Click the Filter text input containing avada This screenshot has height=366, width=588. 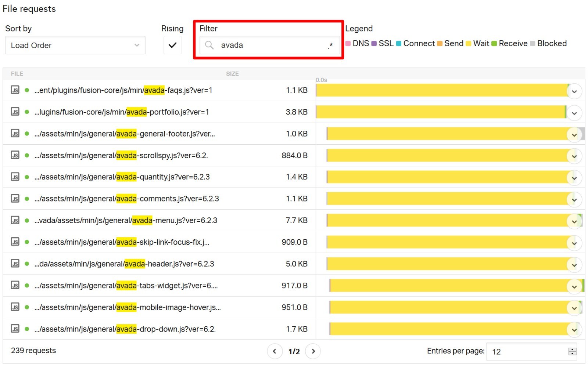[270, 45]
